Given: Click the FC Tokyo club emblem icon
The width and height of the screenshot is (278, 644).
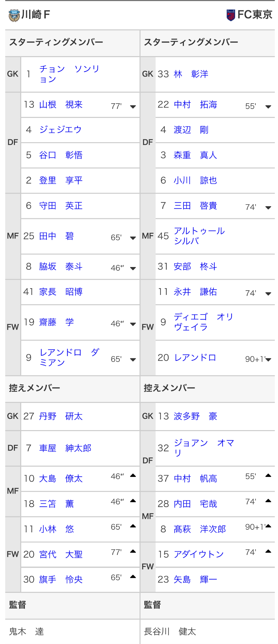Looking at the screenshot, I should coord(231,15).
